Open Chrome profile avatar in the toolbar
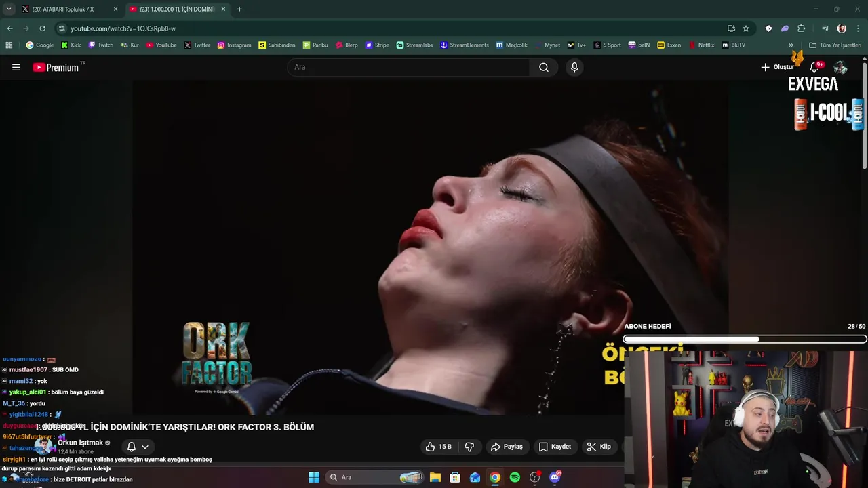The height and width of the screenshot is (488, 868). click(x=842, y=28)
